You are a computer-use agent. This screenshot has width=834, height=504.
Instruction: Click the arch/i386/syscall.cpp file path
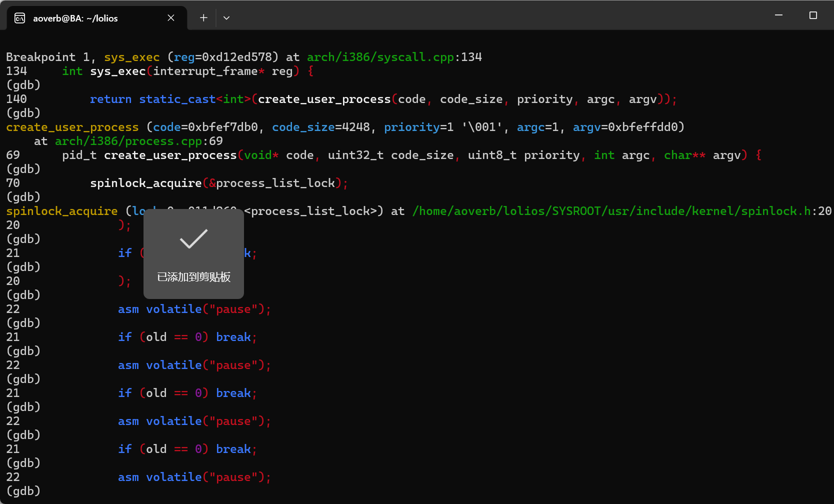click(x=380, y=57)
